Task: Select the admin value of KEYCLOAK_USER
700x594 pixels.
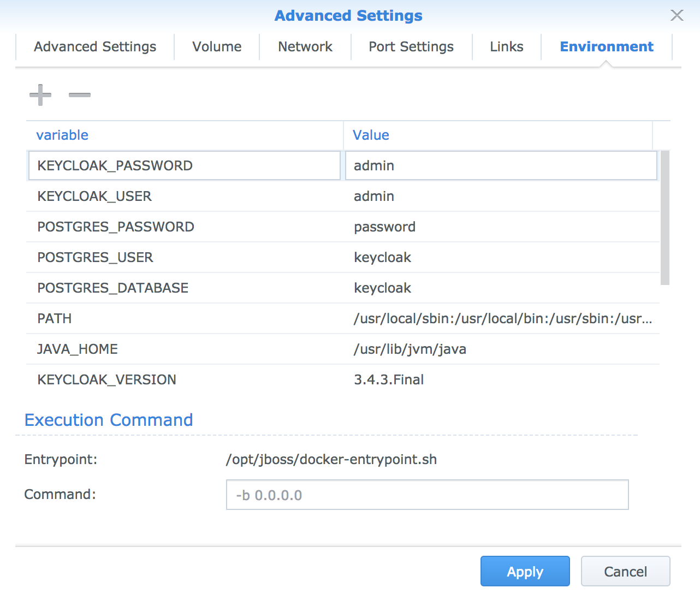Action: click(x=501, y=196)
